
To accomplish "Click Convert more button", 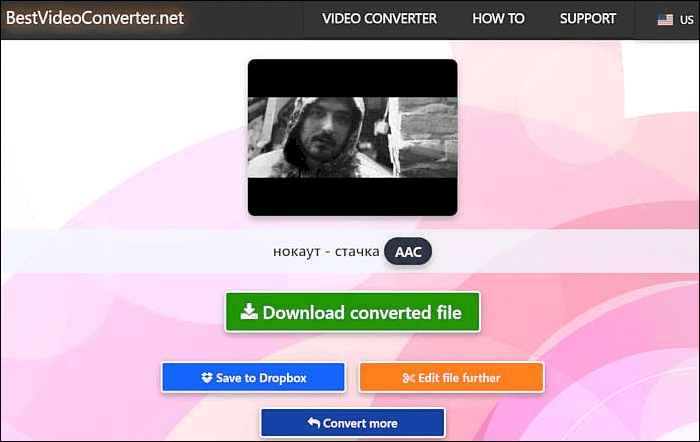I will point(351,423).
